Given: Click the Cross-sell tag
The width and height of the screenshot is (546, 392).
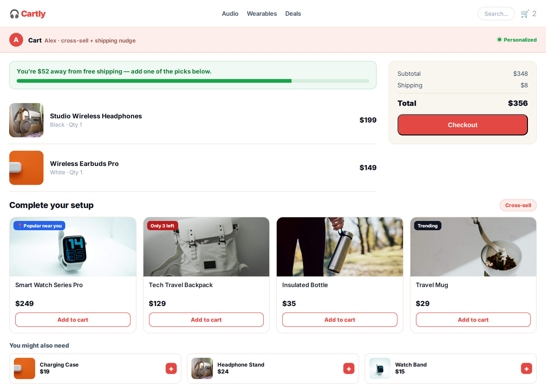Looking at the screenshot, I should [518, 205].
